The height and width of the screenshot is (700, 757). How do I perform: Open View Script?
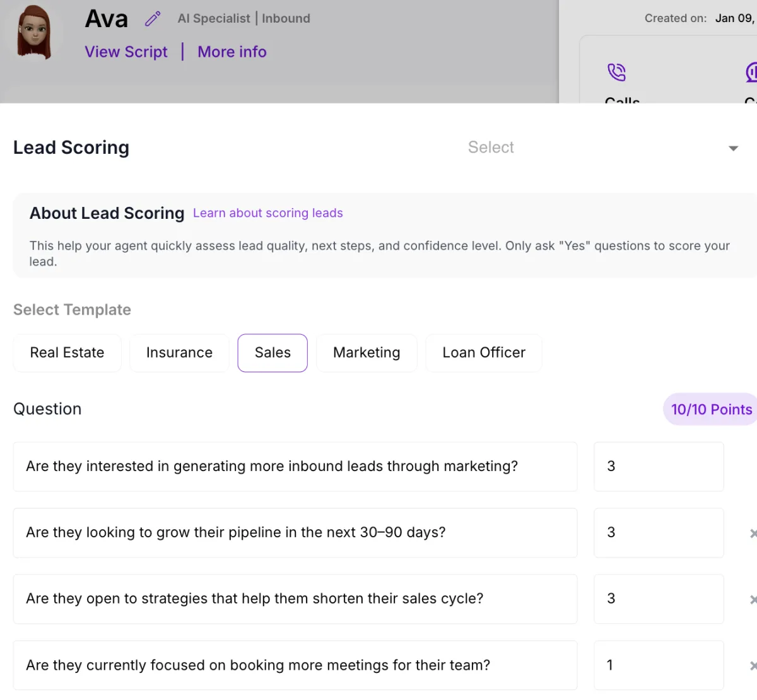126,52
